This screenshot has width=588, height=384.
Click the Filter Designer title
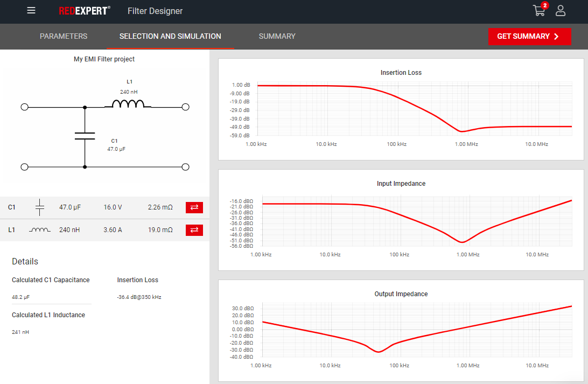(x=155, y=11)
